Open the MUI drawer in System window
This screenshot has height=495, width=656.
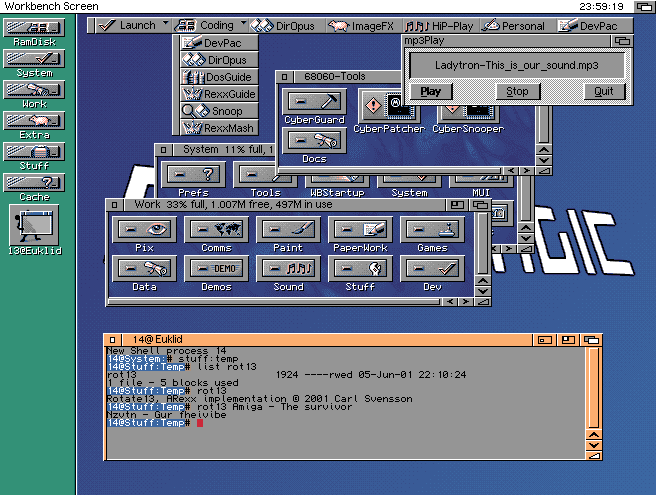tap(481, 182)
